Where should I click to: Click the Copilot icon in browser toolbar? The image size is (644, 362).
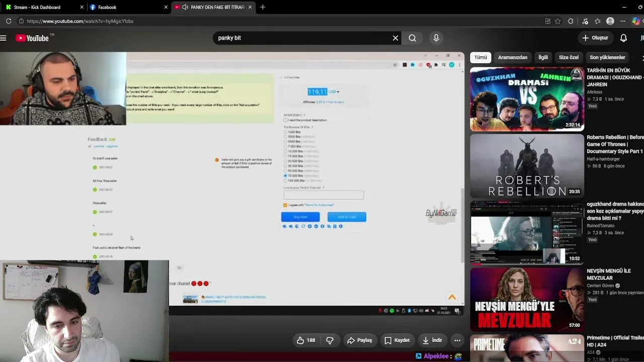[636, 21]
